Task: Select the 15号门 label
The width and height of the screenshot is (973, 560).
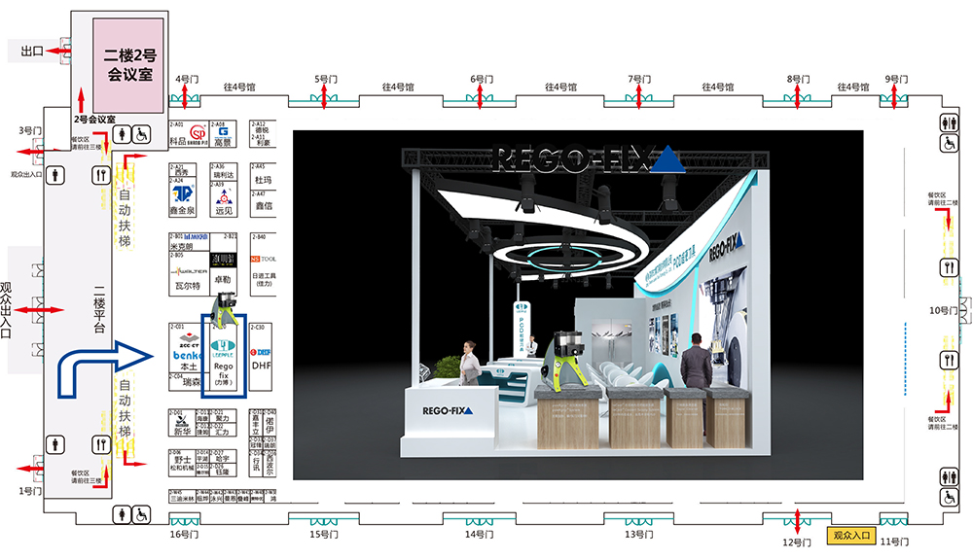Action: (324, 534)
